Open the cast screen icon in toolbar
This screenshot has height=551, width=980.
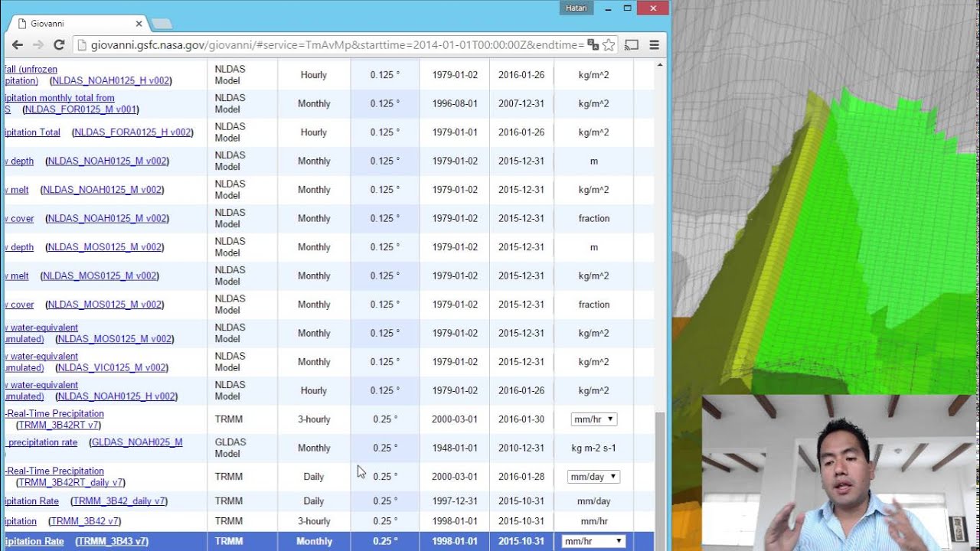pos(632,45)
